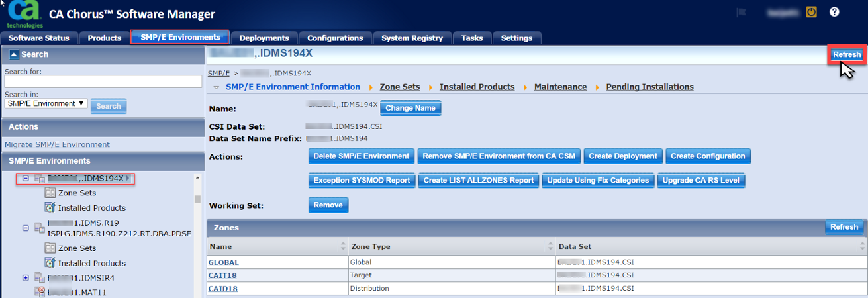This screenshot has height=298, width=868.
Task: Click the SMP/E breadcrumb link
Action: [x=218, y=73]
